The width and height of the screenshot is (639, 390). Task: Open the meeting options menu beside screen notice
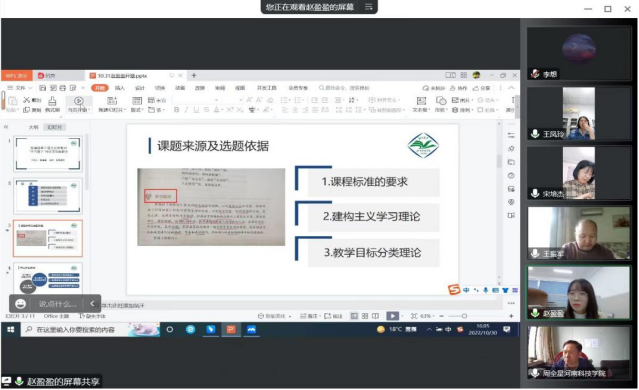tap(368, 7)
